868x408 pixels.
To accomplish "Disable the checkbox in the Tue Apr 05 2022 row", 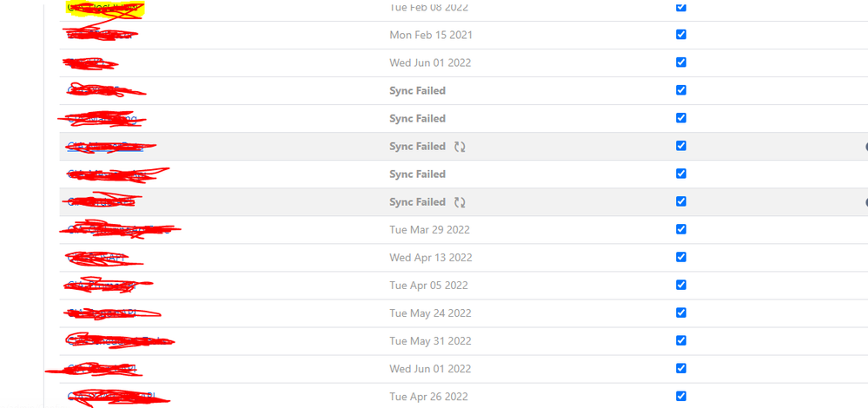I will pos(681,285).
